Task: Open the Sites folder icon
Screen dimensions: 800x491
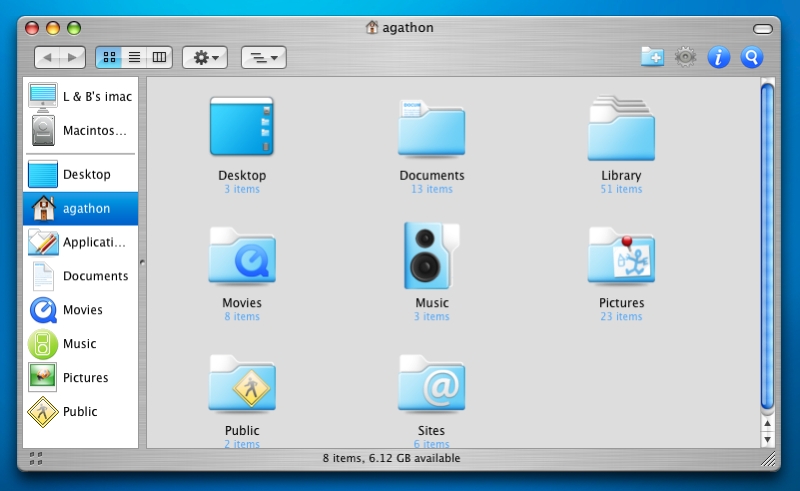Action: (x=432, y=384)
